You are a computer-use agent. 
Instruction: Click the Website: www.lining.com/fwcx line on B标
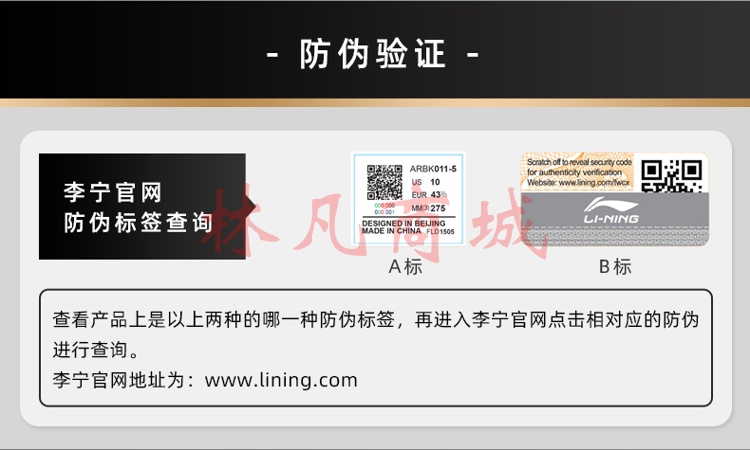coord(578,183)
